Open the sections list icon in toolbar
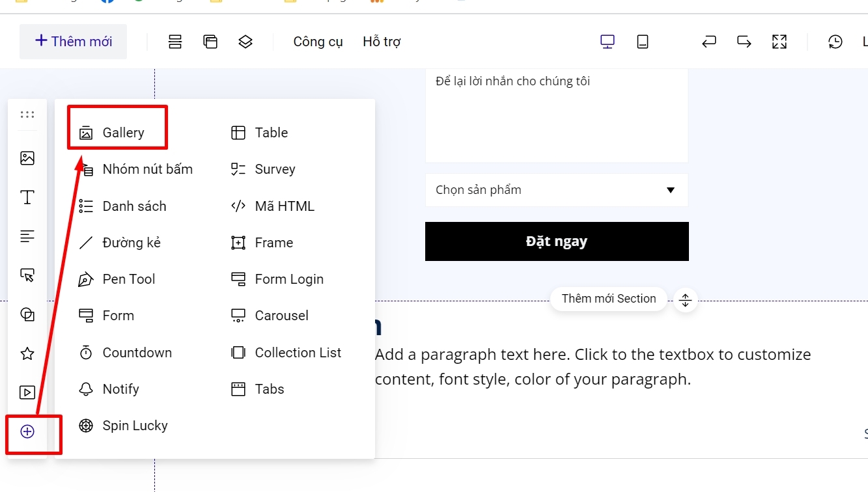The image size is (868, 492). pos(175,42)
